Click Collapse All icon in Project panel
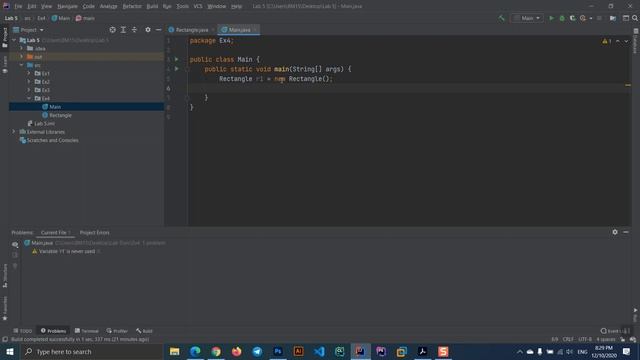 (134, 30)
